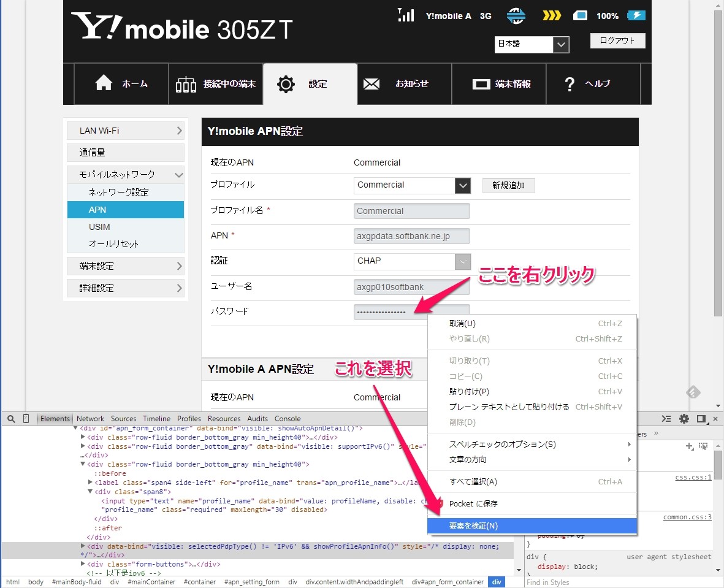Click the help question mark icon
The width and height of the screenshot is (724, 588).
(570, 84)
